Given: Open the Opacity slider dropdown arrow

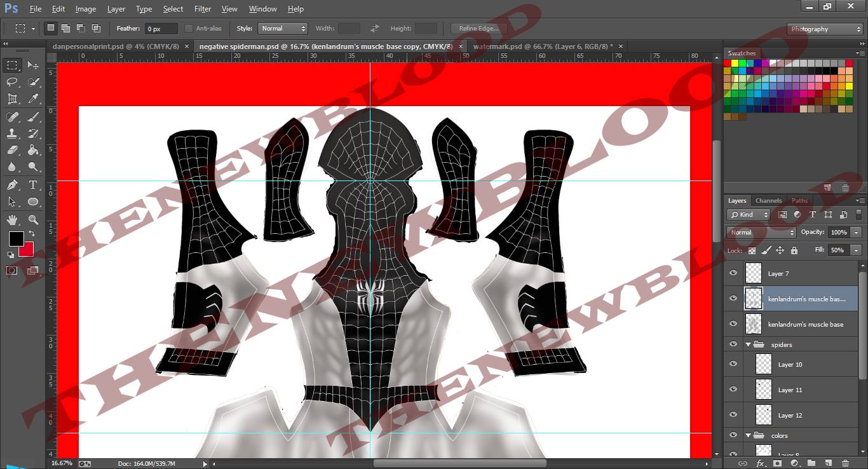Looking at the screenshot, I should (857, 233).
